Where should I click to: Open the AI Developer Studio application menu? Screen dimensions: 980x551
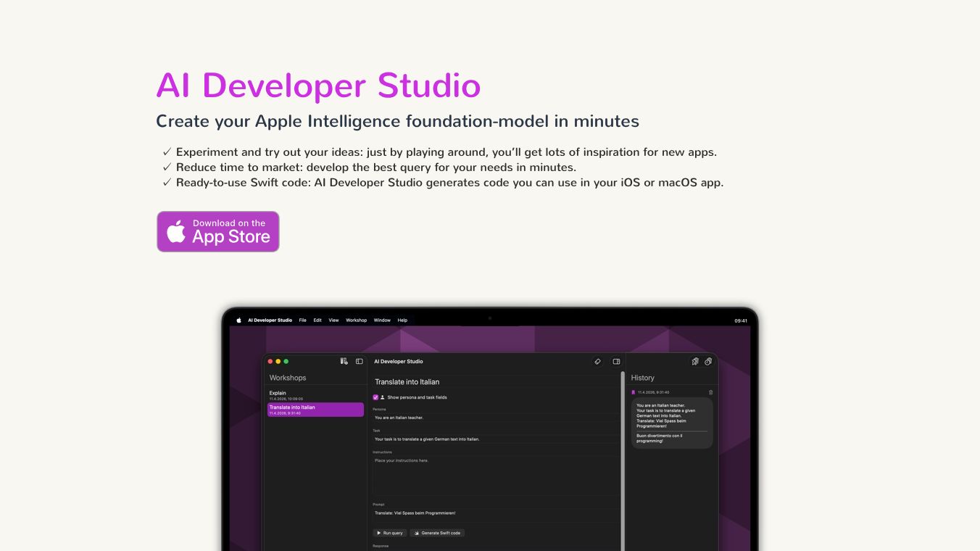click(270, 320)
